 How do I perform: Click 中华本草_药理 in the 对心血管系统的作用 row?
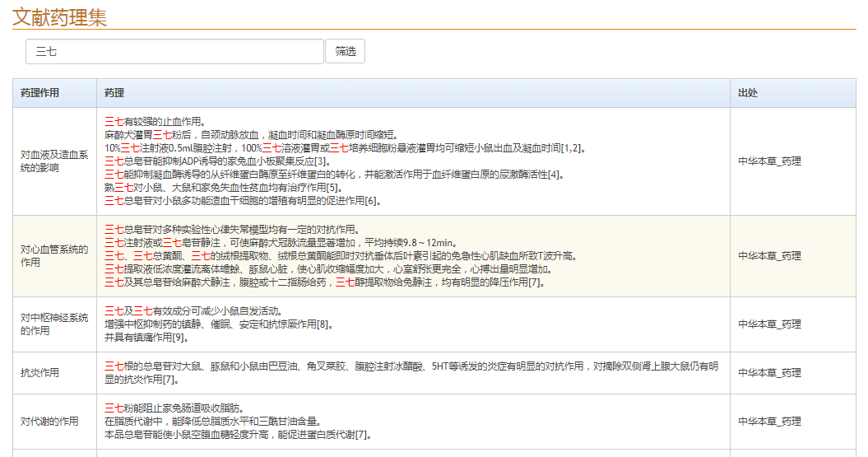point(769,256)
